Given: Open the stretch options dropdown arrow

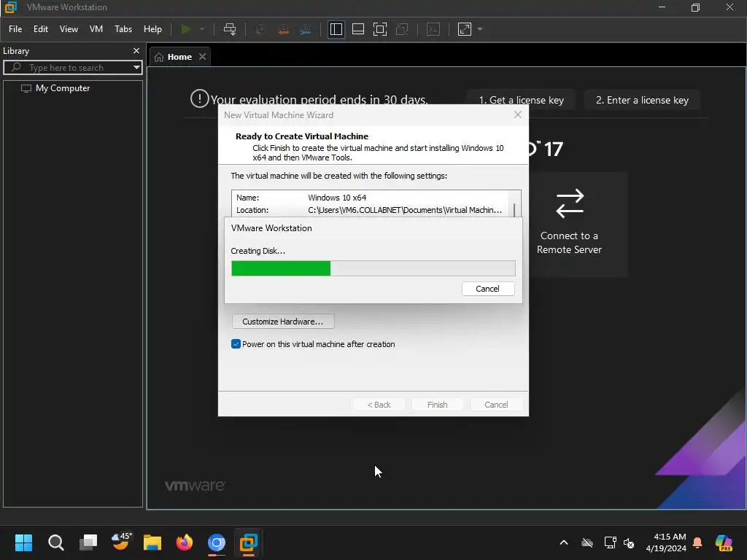Looking at the screenshot, I should tap(480, 29).
